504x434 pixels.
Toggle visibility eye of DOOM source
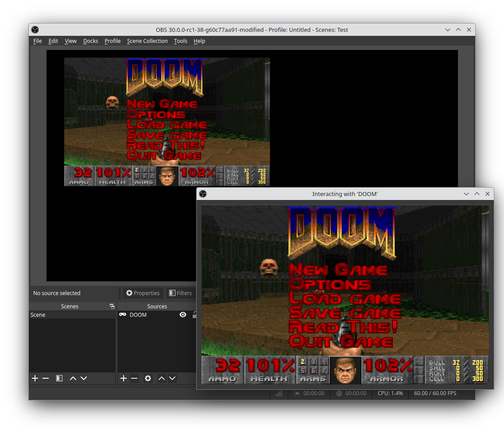(183, 315)
